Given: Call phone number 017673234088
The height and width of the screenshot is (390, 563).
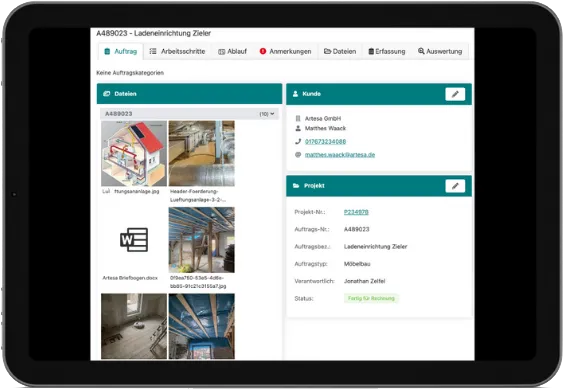Looking at the screenshot, I should pyautogui.click(x=325, y=141).
